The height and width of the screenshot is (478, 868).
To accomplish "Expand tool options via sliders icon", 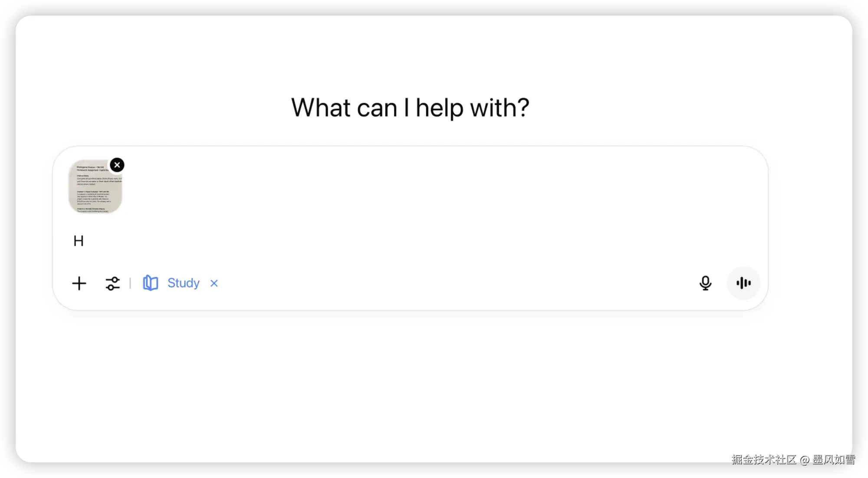I will (112, 283).
